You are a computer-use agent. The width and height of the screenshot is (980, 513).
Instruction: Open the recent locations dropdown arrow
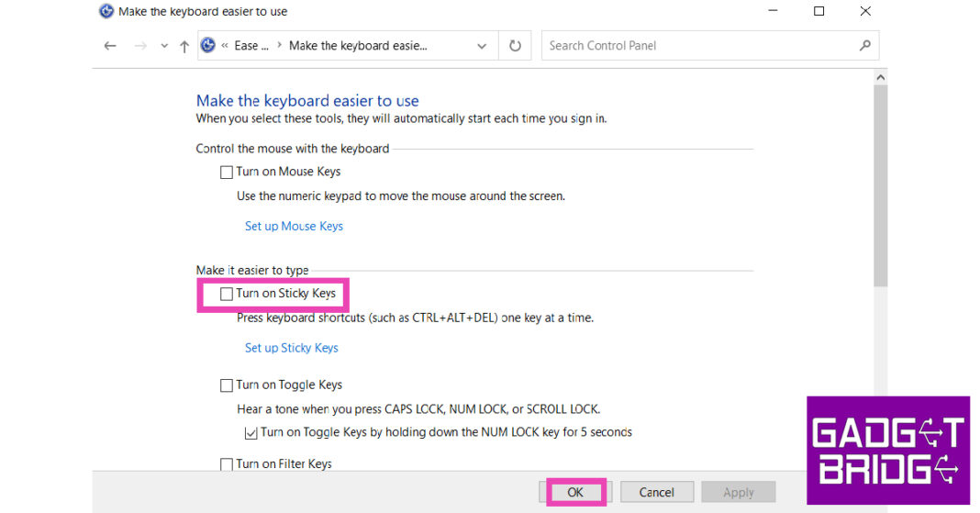pos(163,46)
